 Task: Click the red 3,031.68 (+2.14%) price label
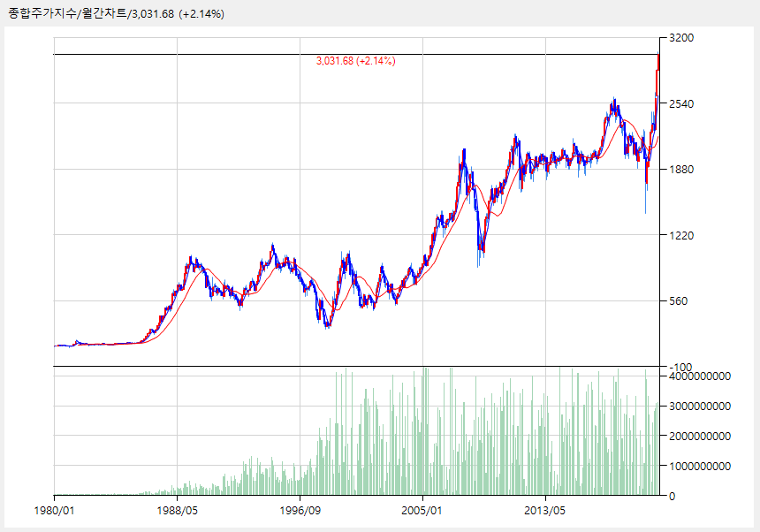click(356, 61)
